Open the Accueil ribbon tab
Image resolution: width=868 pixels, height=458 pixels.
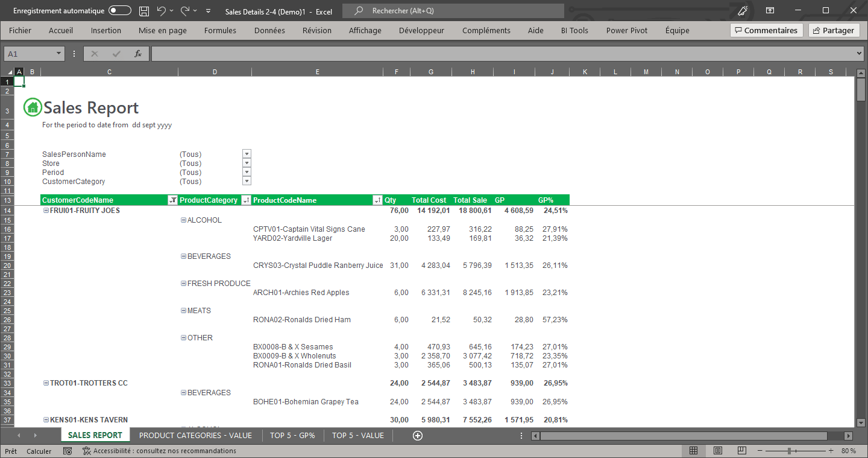(x=61, y=30)
